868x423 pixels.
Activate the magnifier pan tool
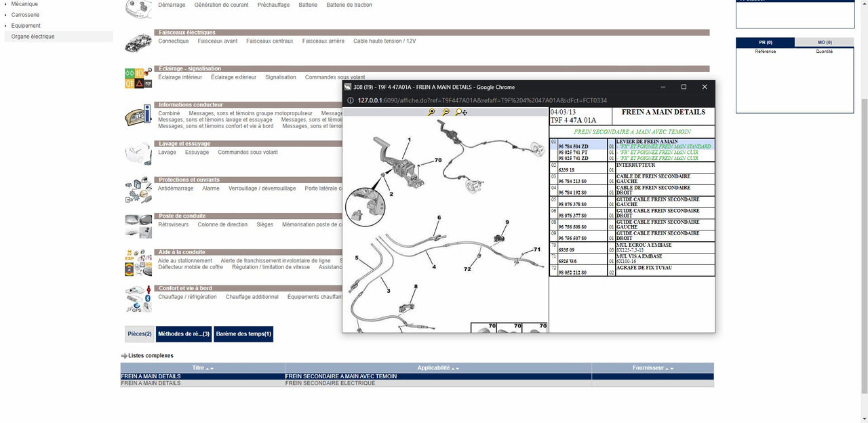461,113
